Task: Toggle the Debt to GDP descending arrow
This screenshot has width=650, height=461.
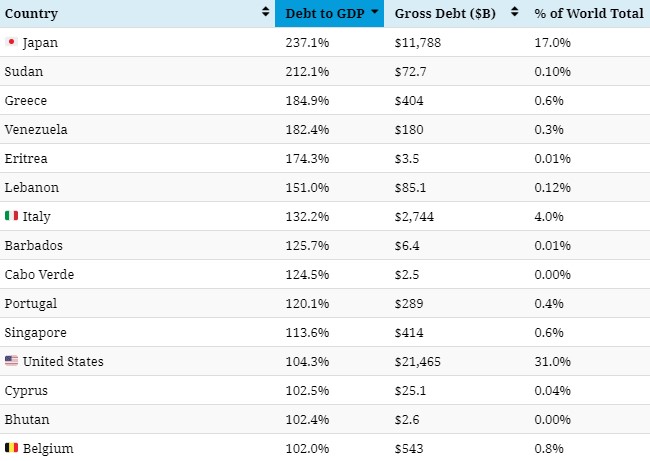Action: (374, 13)
